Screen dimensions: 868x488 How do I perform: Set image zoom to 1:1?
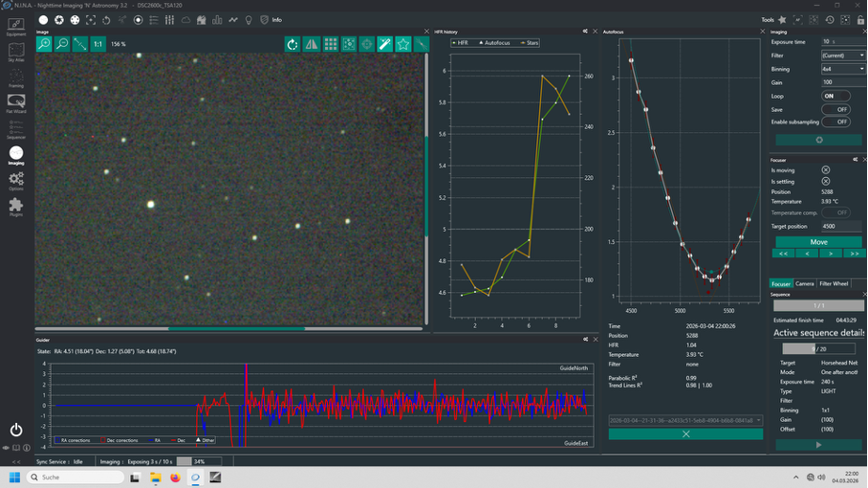coord(98,44)
